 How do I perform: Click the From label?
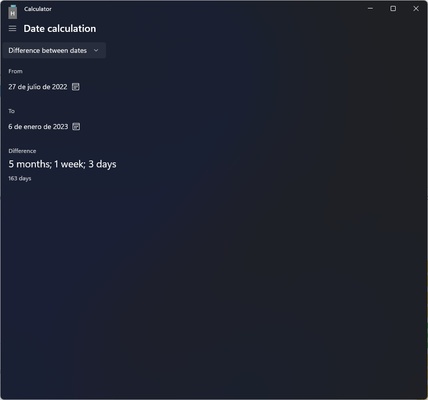(15, 71)
